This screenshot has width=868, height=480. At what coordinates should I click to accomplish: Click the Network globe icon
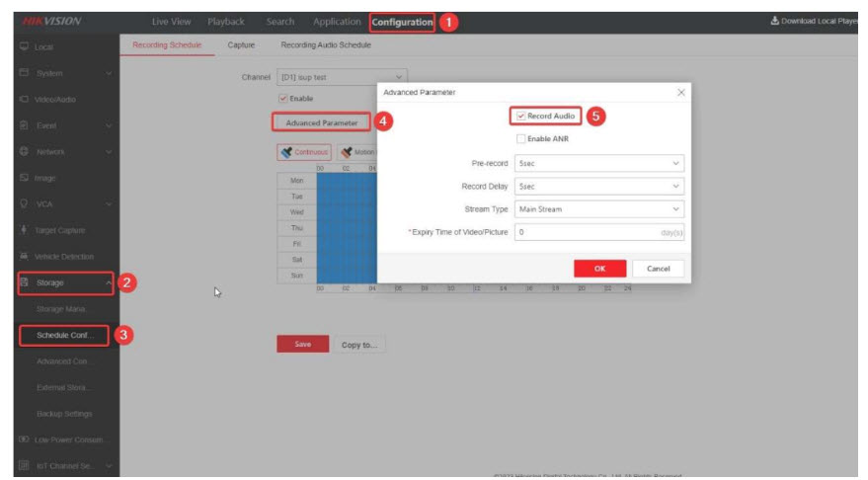(24, 152)
